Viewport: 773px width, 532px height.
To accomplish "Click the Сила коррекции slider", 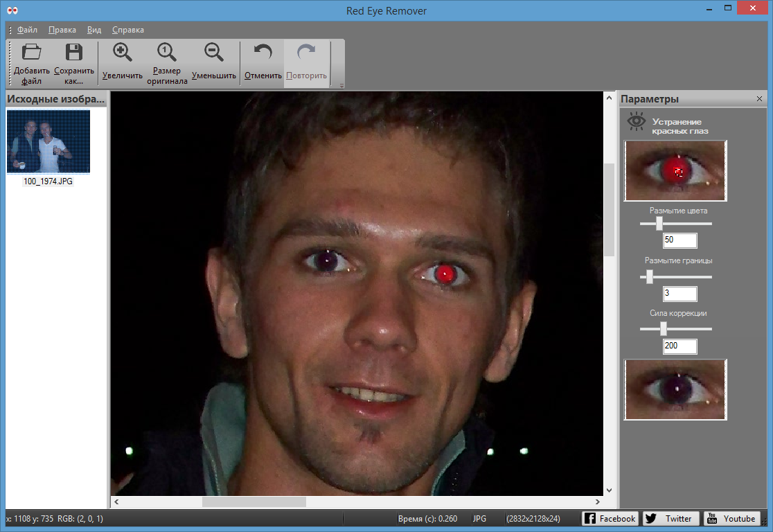I will coord(663,329).
